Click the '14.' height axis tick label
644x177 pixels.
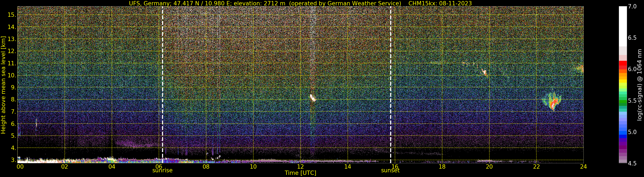(x=12, y=27)
